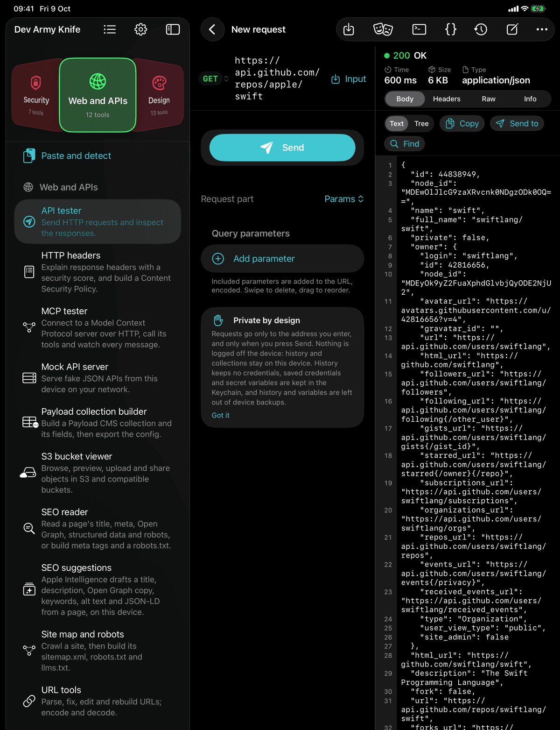Switch to the Body tab
Screen dimensions: 560x730
tap(405, 99)
